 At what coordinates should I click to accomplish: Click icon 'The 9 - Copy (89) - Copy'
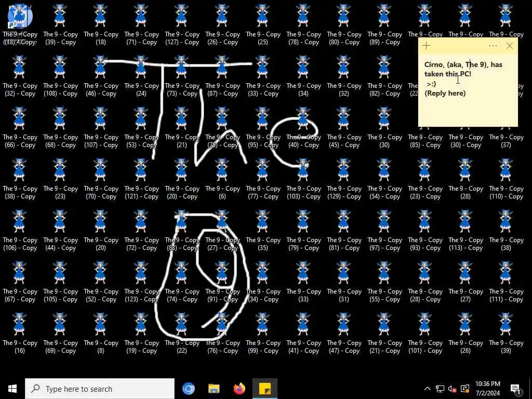click(x=384, y=25)
